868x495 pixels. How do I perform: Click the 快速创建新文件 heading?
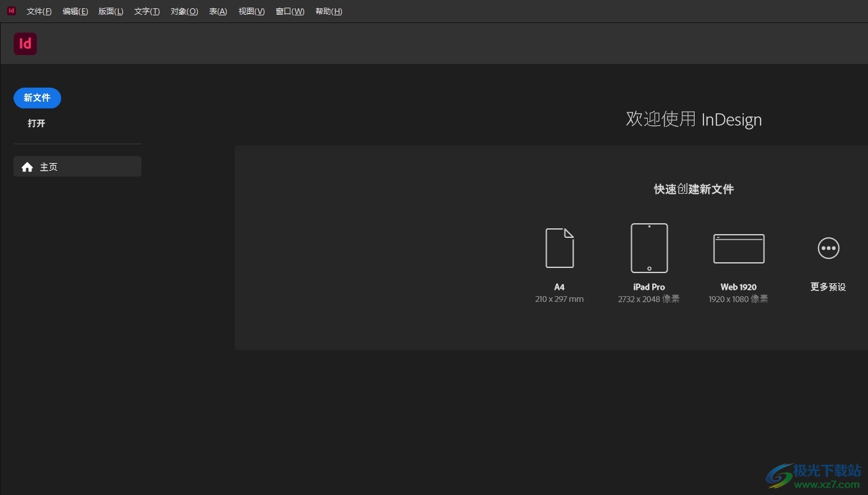[x=694, y=189]
